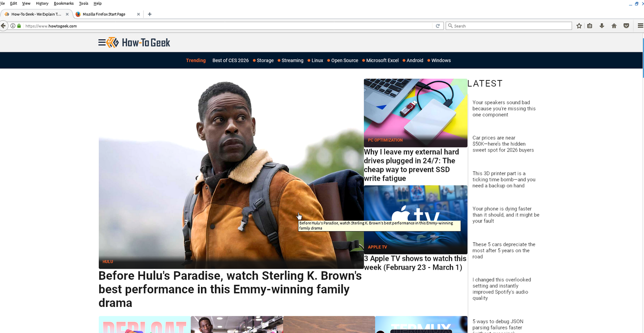Screen dimensions: 644x333
Task: Read the Before Hulu's Paradise headline article
Action: tap(230, 289)
